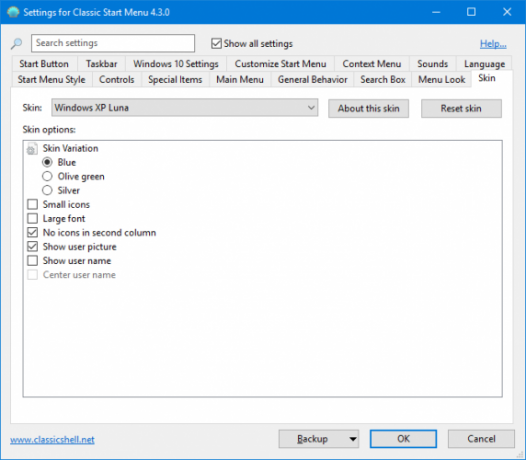
Task: Uncheck No icons in second column
Action: click(x=33, y=233)
